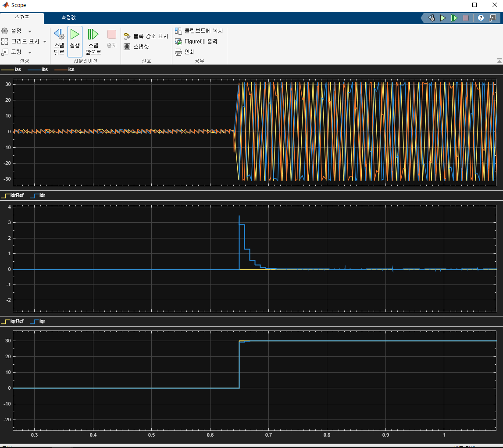Click 블록 강조 표시 (Highlight Block)
503x448 pixels.
coord(146,36)
